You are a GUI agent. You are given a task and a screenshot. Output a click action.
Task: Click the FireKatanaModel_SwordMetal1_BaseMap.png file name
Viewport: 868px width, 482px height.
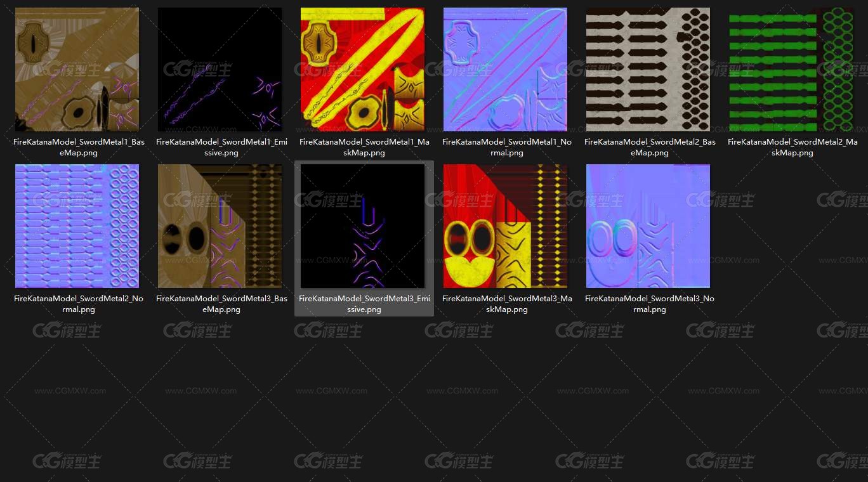79,147
